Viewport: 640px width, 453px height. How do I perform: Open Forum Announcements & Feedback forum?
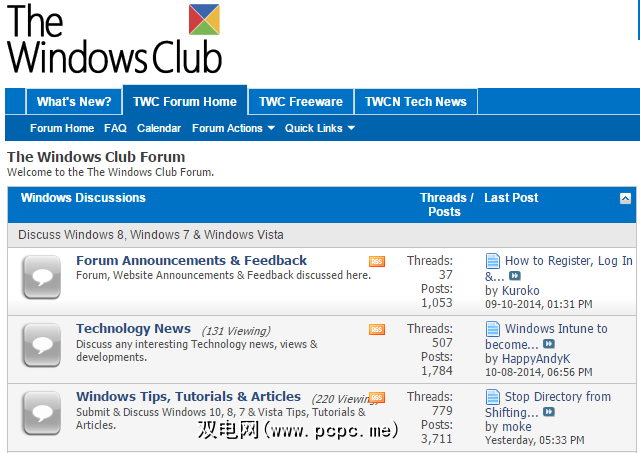click(191, 260)
